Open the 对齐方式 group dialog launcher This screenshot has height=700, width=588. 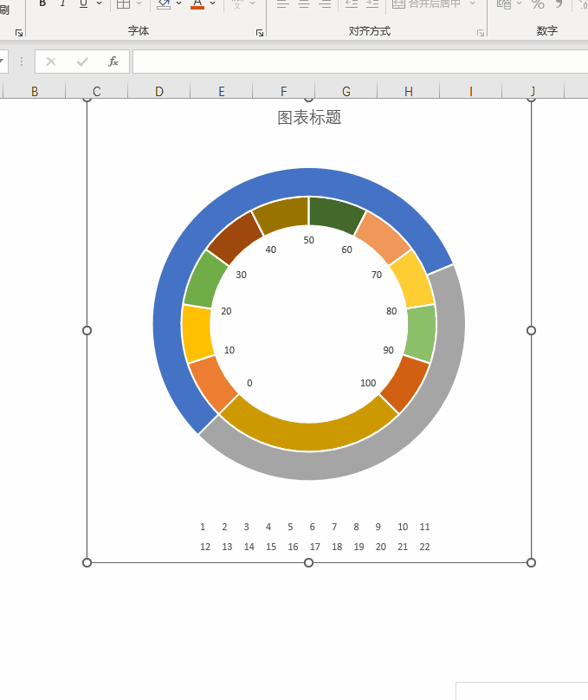(x=480, y=33)
